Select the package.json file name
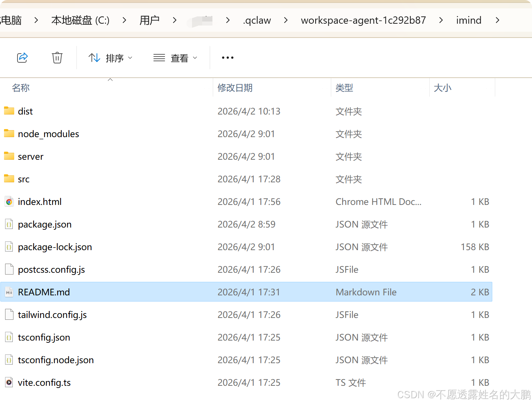The width and height of the screenshot is (532, 404). [x=45, y=224]
